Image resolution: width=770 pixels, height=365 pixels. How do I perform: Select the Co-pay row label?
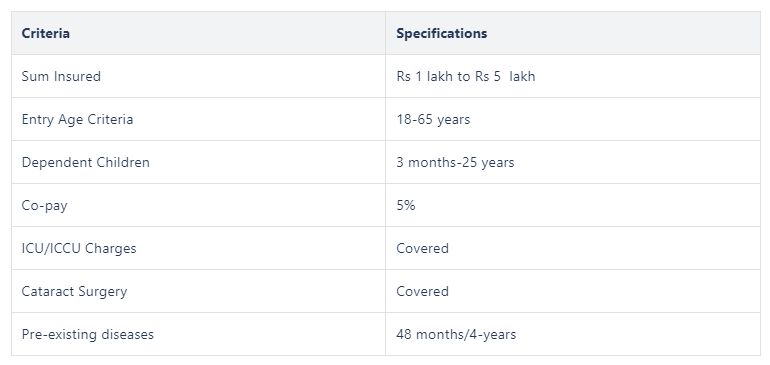pyautogui.click(x=44, y=205)
